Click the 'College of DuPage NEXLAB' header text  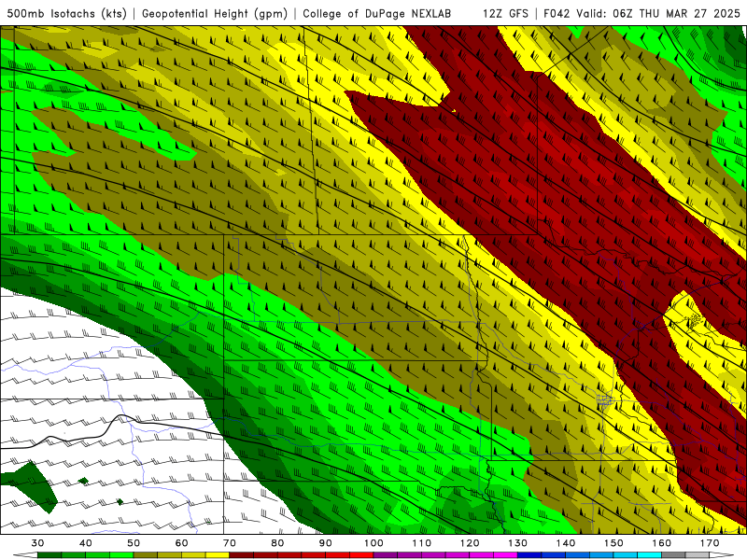[x=377, y=13]
